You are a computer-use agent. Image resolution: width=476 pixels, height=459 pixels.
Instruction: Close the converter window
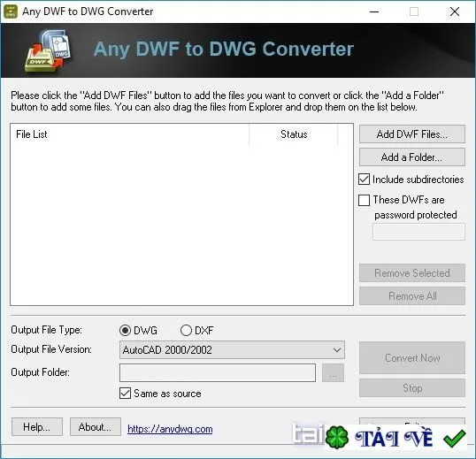point(455,11)
